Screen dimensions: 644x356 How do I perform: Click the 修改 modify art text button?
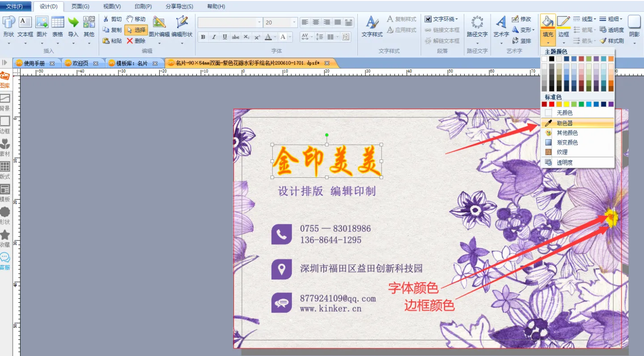point(521,19)
